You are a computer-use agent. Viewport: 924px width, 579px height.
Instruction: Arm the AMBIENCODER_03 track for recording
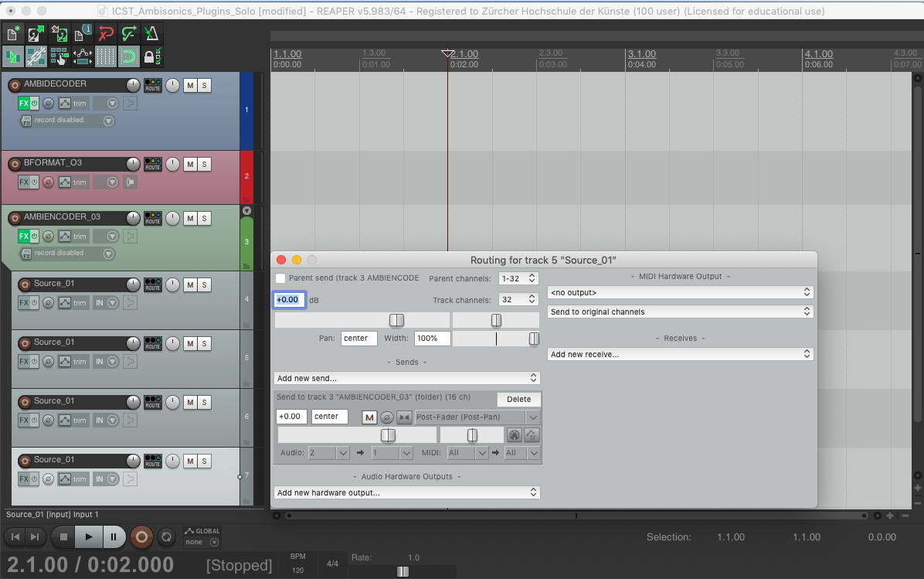14,218
